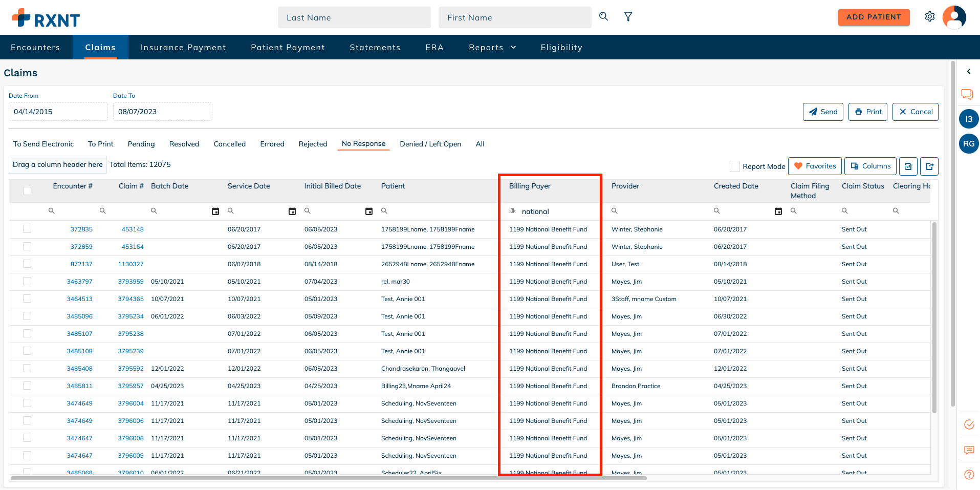Image resolution: width=980 pixels, height=490 pixels.
Task: Click the Print button
Action: 868,112
